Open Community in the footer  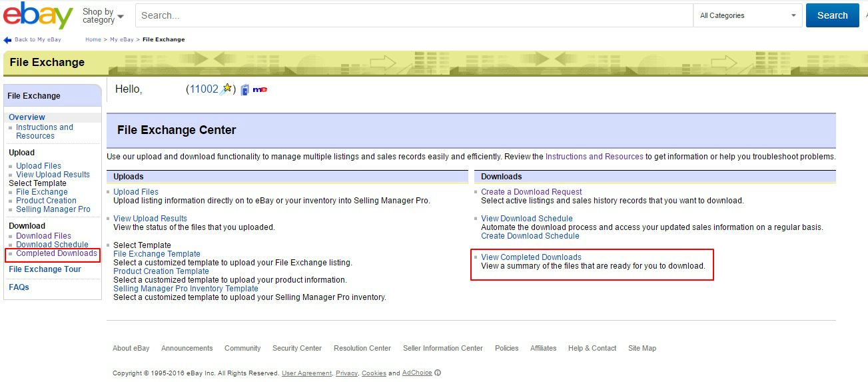242,348
